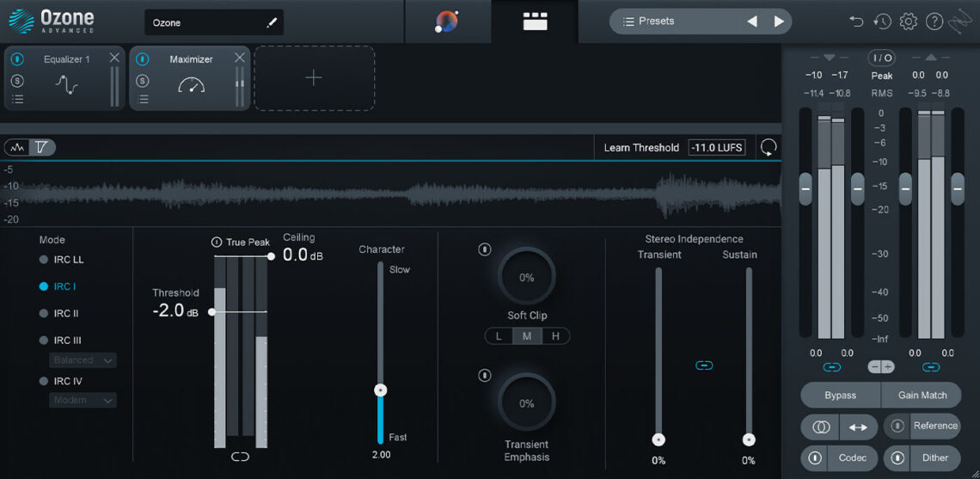Solo the Maximizer module
Viewport: 980px width, 479px height.
click(143, 81)
